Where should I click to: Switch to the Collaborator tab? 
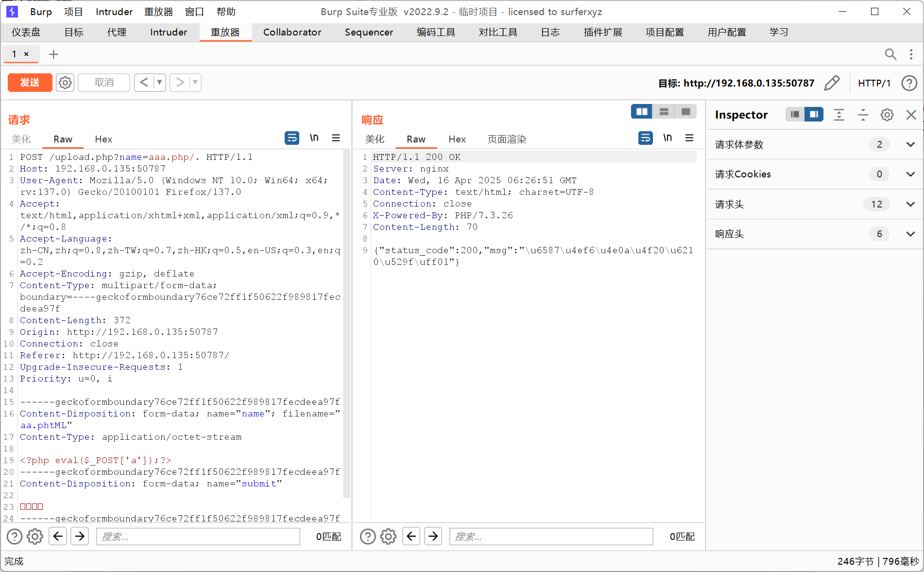tap(292, 32)
